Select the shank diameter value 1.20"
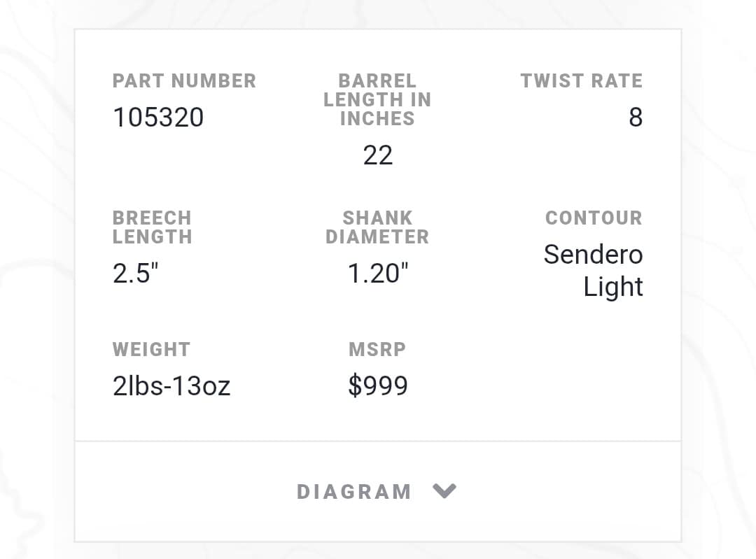This screenshot has width=756, height=559. click(377, 274)
